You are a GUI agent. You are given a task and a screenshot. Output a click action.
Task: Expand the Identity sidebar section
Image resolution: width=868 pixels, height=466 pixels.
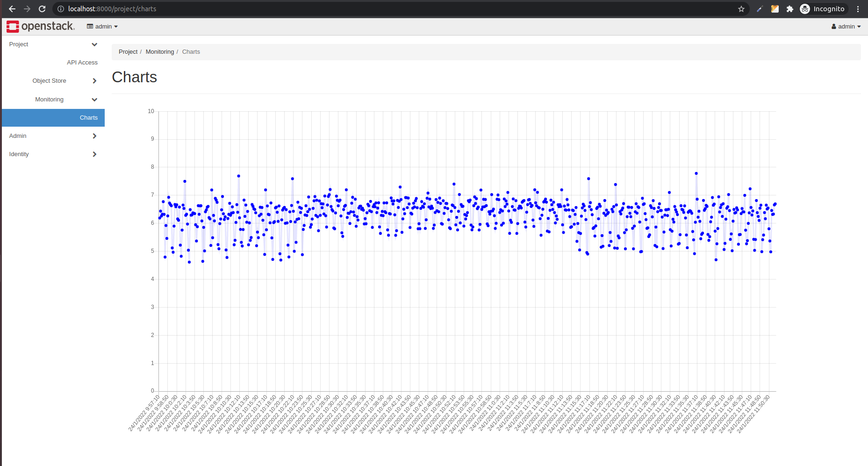(x=53, y=154)
